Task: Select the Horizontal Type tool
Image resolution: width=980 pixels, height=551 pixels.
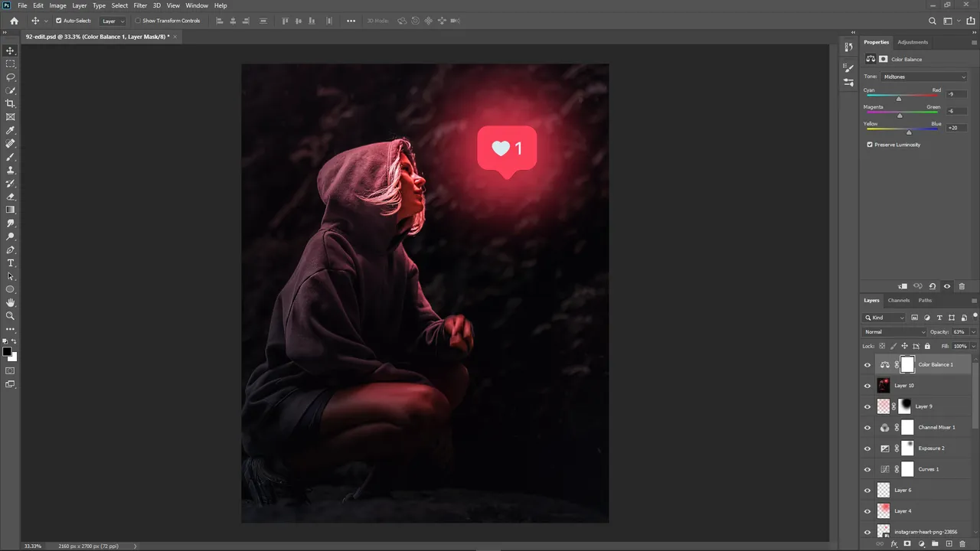Action: tap(10, 263)
